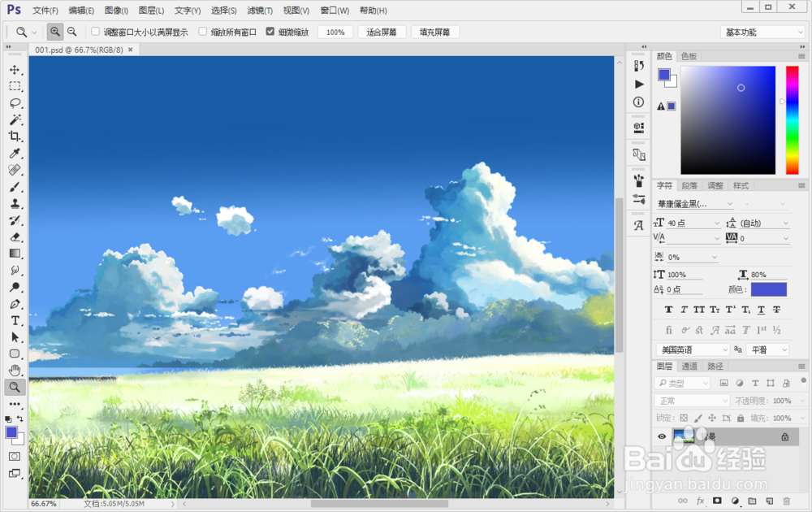Select the Eraser tool
This screenshot has width=812, height=512.
click(x=15, y=236)
